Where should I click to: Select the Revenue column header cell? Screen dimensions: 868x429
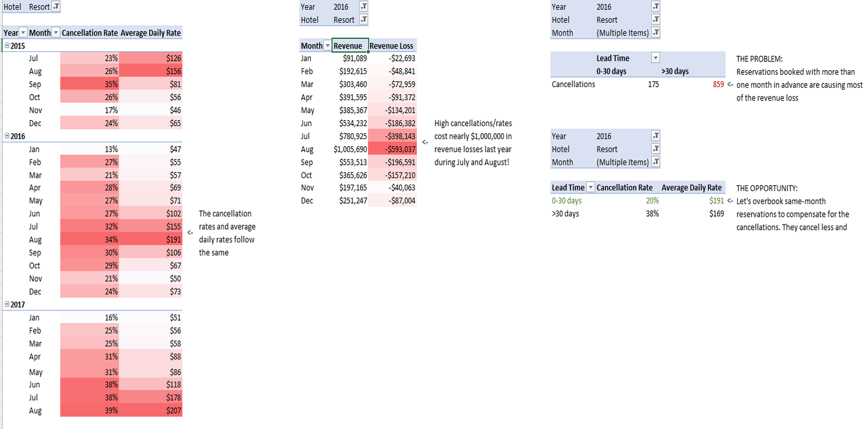point(350,46)
